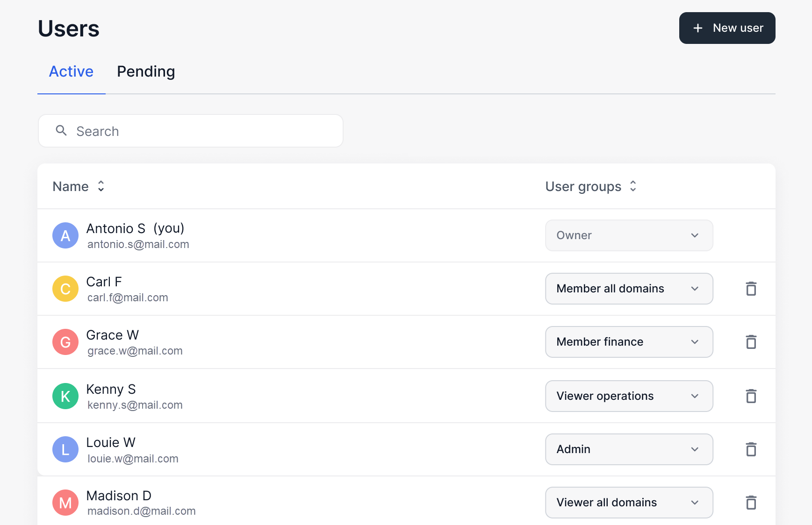Delete Carl F using the trash icon
This screenshot has height=525, width=812.
click(x=751, y=289)
